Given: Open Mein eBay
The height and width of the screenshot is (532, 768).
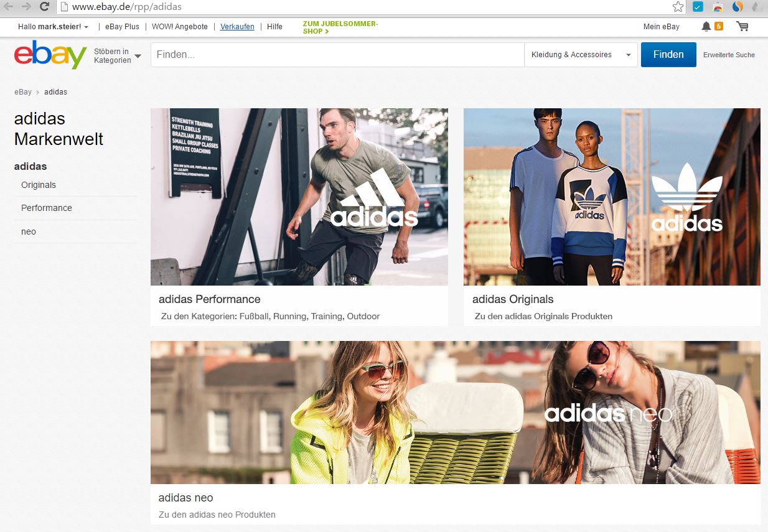Looking at the screenshot, I should click(662, 27).
